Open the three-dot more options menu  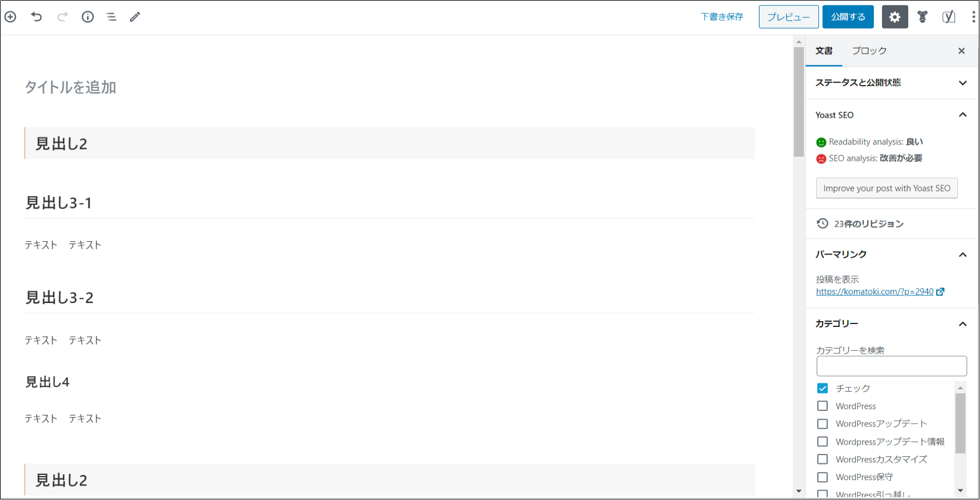[x=973, y=17]
